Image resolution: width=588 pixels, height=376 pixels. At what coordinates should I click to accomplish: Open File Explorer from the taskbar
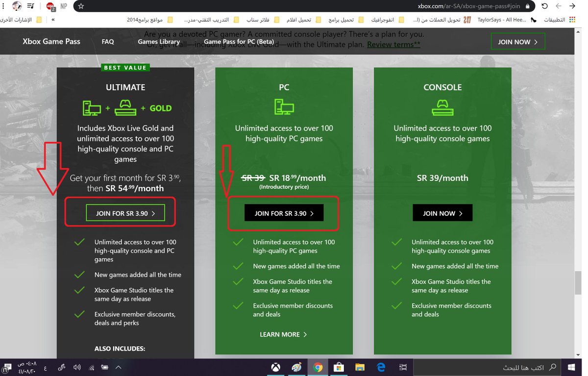pyautogui.click(x=360, y=367)
